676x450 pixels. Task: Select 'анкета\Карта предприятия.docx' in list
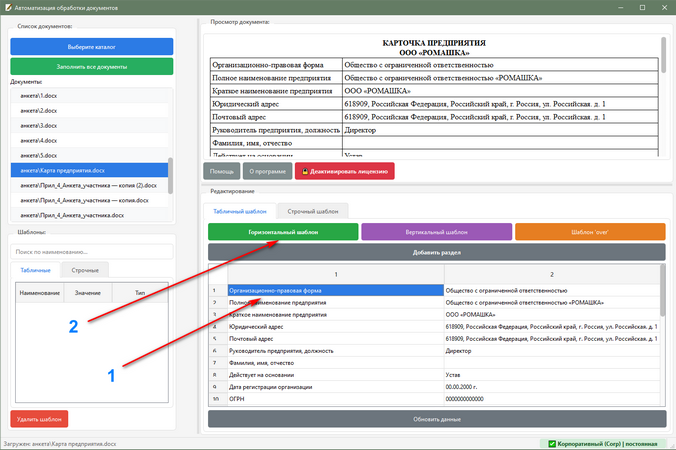pyautogui.click(x=89, y=170)
